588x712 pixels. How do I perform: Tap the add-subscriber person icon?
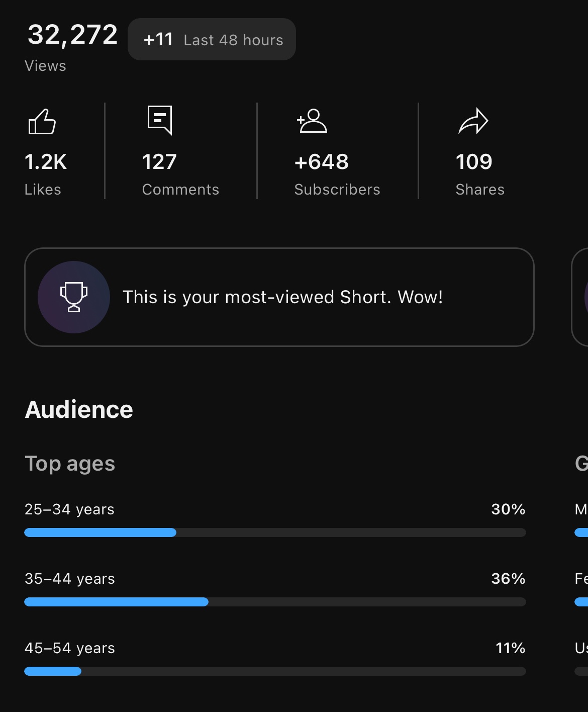tap(312, 121)
